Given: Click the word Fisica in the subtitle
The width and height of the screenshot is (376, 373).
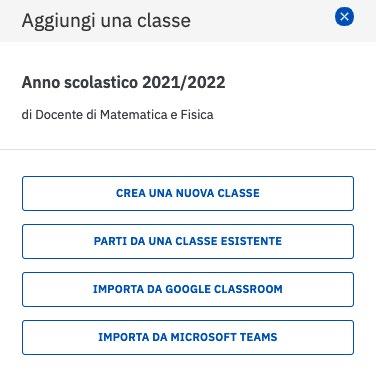Looking at the screenshot, I should coord(197,115).
